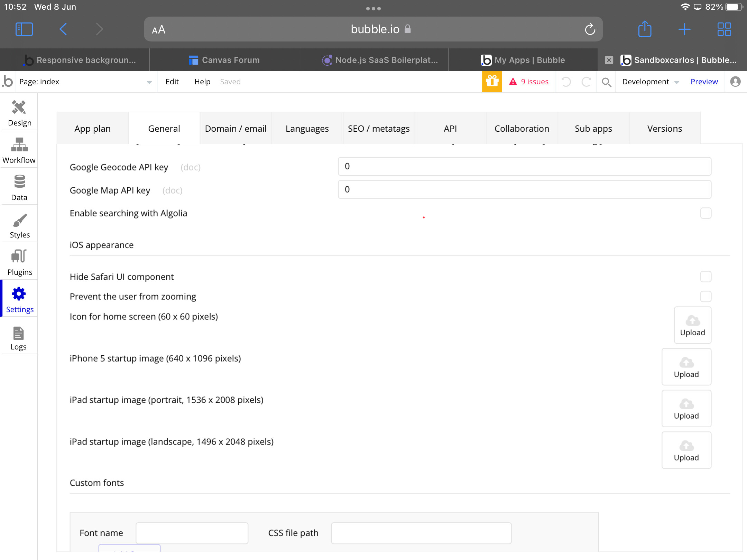The height and width of the screenshot is (560, 747).
Task: Show the Safari tab overview grid
Action: (724, 29)
